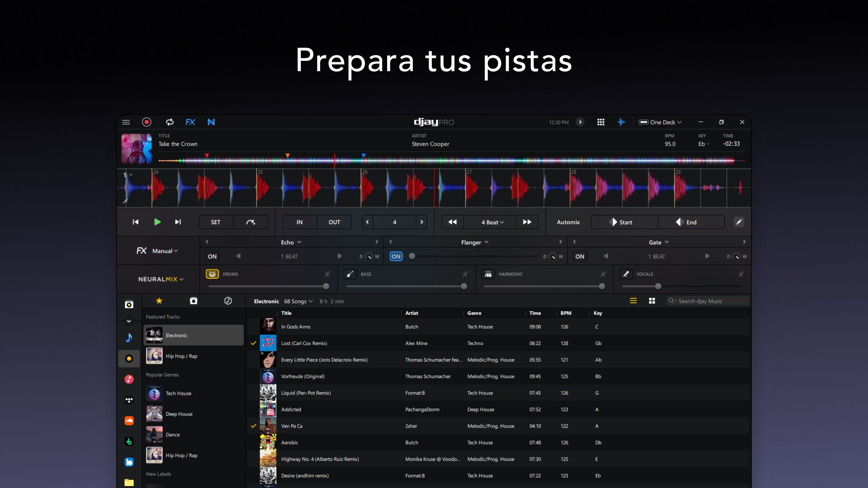Click the waveform view icon in the top bar
868x488 pixels.
coord(621,122)
